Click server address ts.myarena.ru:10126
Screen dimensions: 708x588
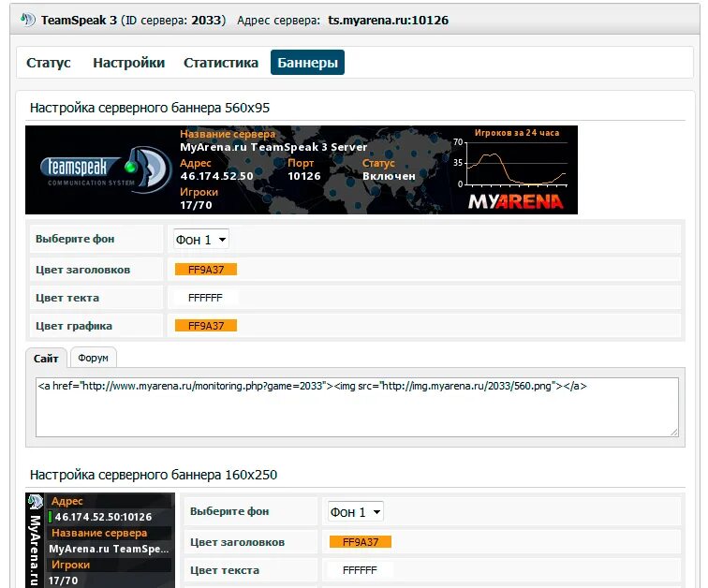[389, 21]
